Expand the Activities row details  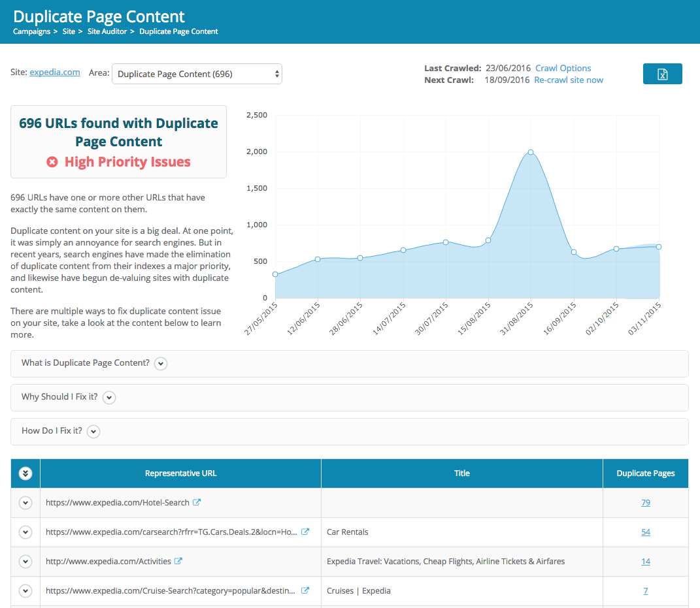(x=25, y=562)
